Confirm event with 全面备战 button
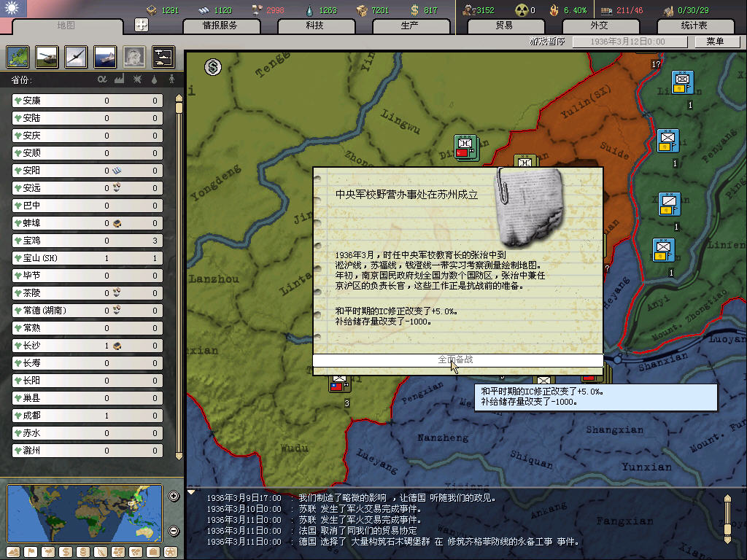Image resolution: width=747 pixels, height=560 pixels. pyautogui.click(x=458, y=360)
